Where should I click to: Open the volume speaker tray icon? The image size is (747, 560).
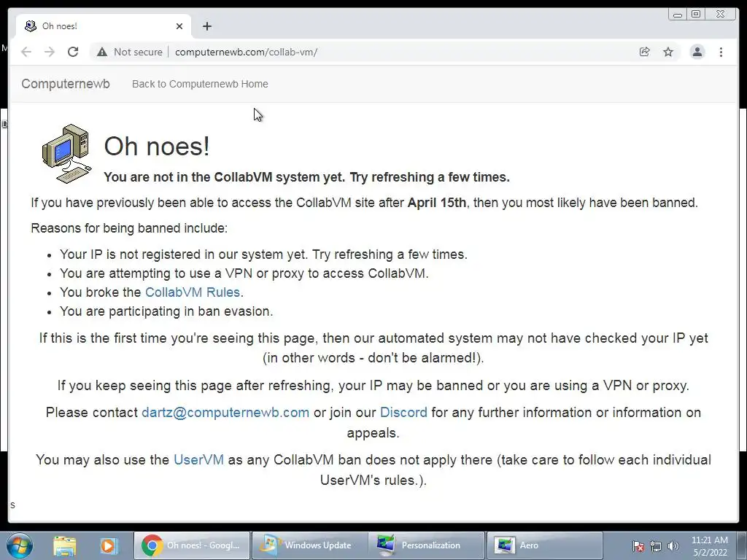(x=673, y=546)
